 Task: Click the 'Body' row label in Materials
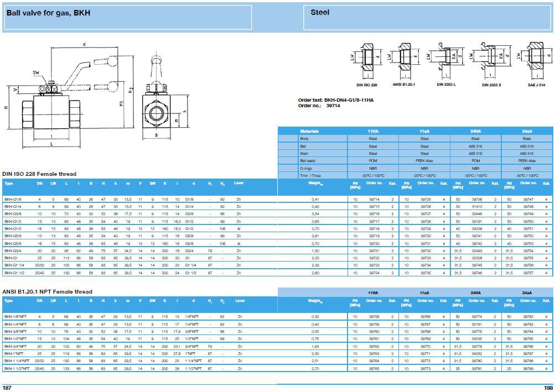(304, 139)
